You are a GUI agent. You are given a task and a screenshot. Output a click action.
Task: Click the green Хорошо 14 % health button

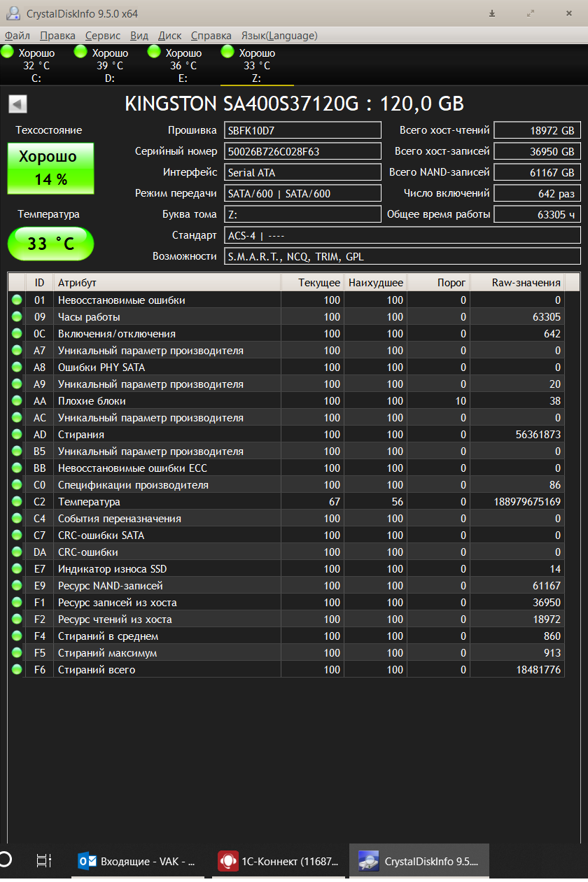pos(50,168)
